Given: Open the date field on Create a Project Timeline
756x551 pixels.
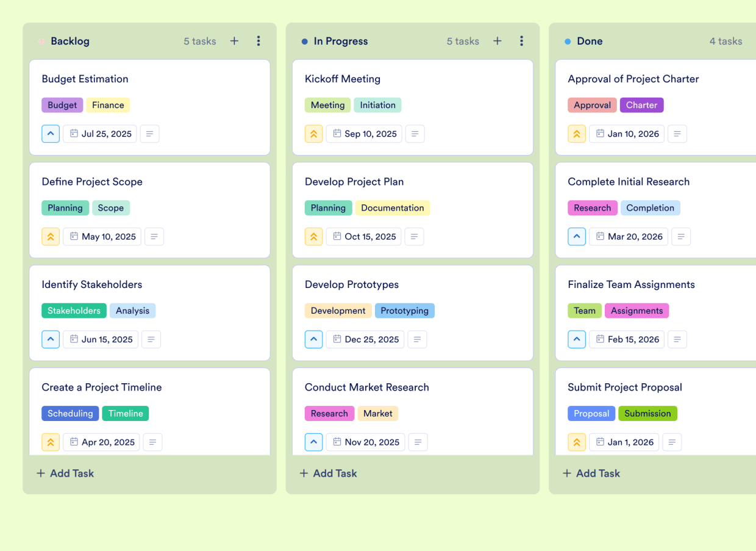Looking at the screenshot, I should (x=101, y=442).
